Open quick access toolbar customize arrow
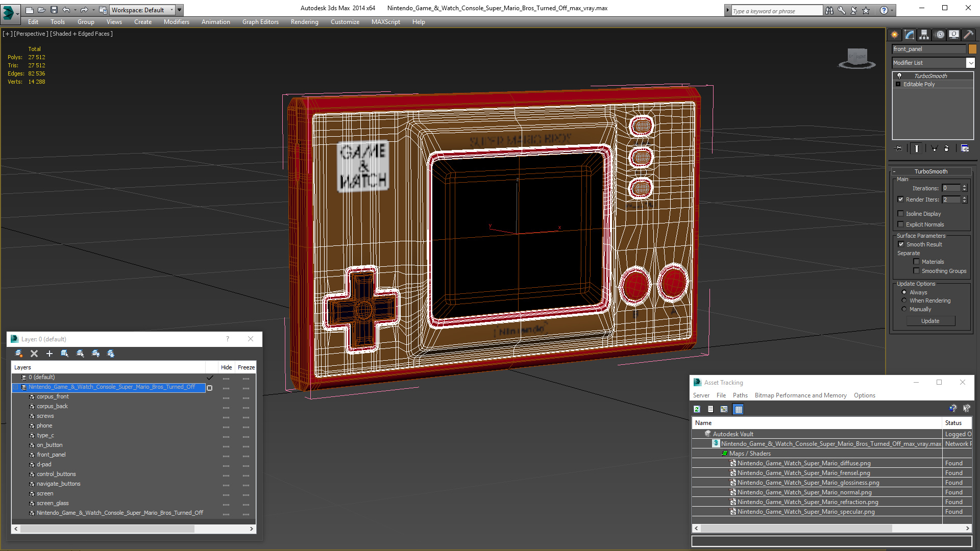The height and width of the screenshot is (551, 980). (179, 10)
